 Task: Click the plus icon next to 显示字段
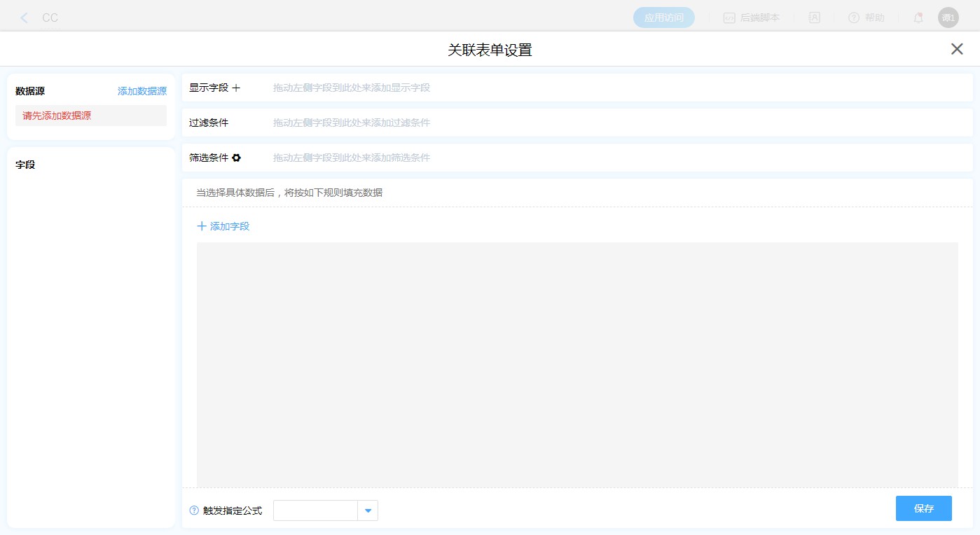pos(236,88)
